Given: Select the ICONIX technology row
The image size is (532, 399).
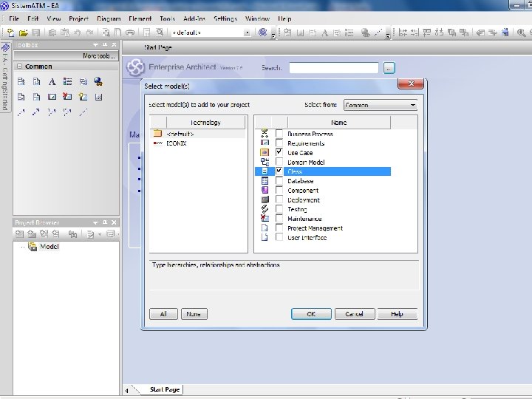Looking at the screenshot, I should pyautogui.click(x=197, y=143).
